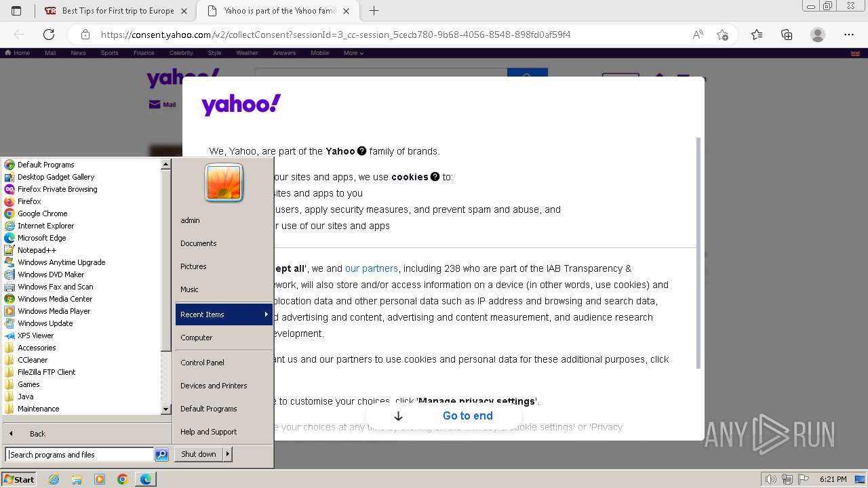Viewport: 868px width, 488px height.
Task: Open Windows Anytime Upgrade
Action: coord(61,262)
